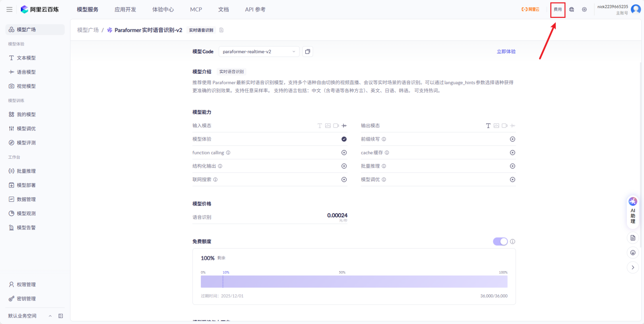Viewport: 644px width, 324px height.
Task: Click the document icon beside model title
Action: pos(222,30)
